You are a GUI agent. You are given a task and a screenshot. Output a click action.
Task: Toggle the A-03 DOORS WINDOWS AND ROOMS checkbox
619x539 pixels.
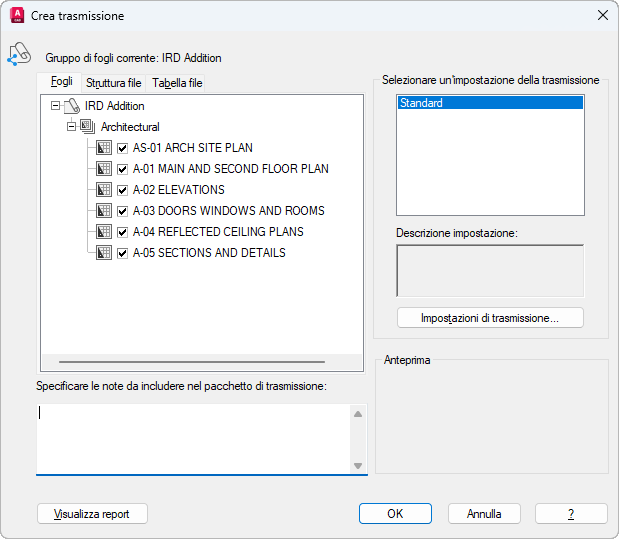click(122, 211)
